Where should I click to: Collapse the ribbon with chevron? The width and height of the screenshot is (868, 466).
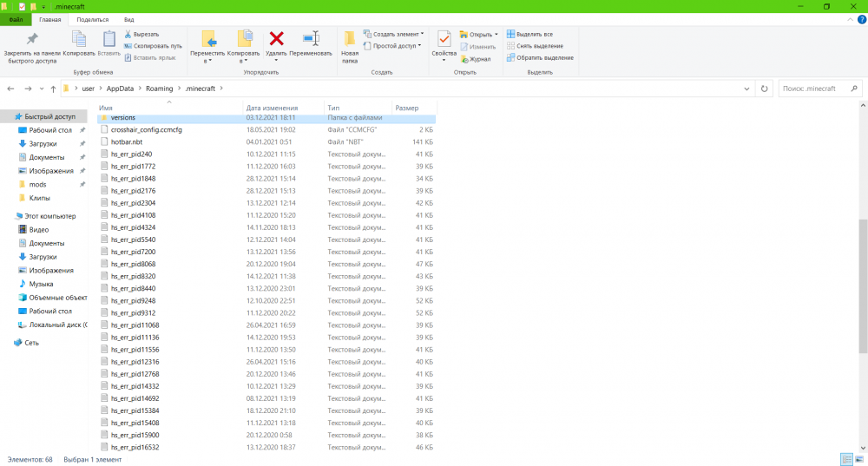[851, 19]
